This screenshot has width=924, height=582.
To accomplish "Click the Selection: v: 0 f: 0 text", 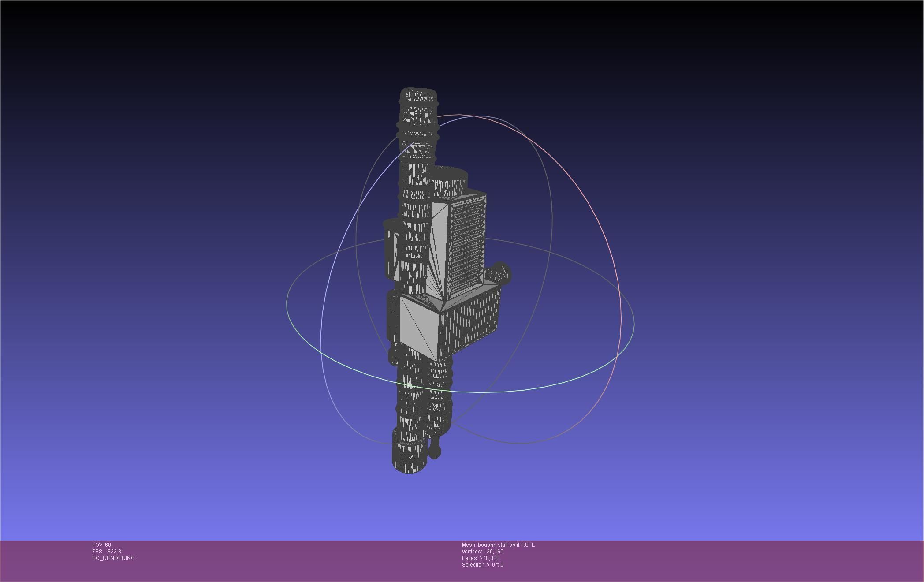I will click(x=482, y=565).
